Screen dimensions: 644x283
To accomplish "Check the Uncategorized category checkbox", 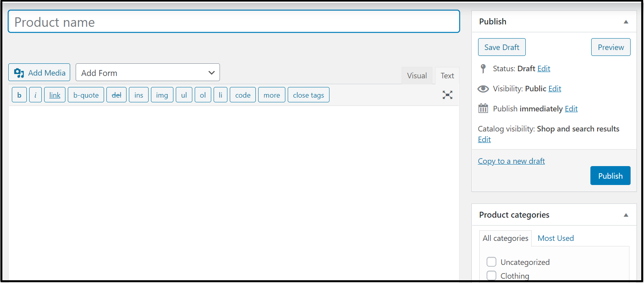I will (x=491, y=262).
